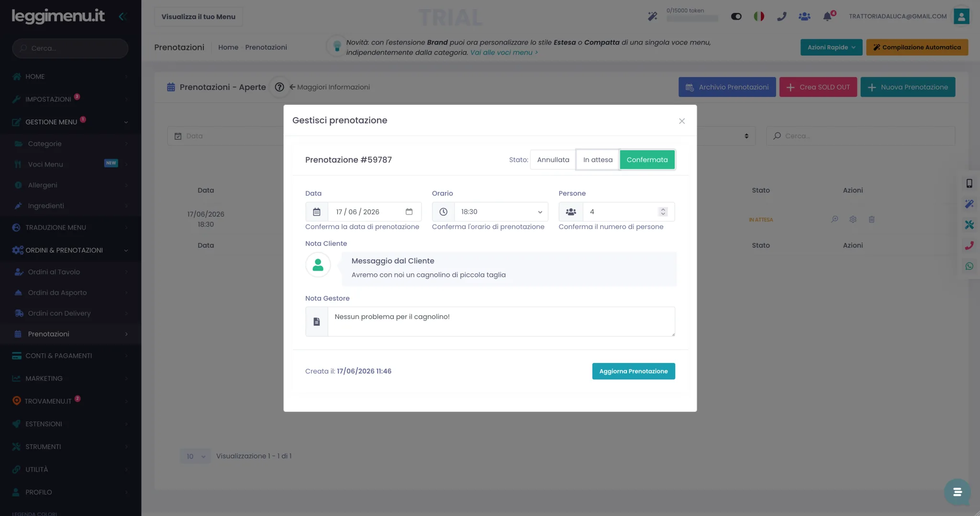Open the user profile avatar
Viewport: 980px width, 516px height.
pos(961,16)
